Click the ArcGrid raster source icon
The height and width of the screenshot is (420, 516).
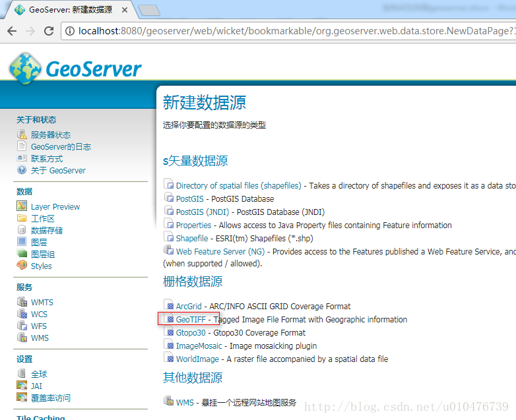(168, 305)
